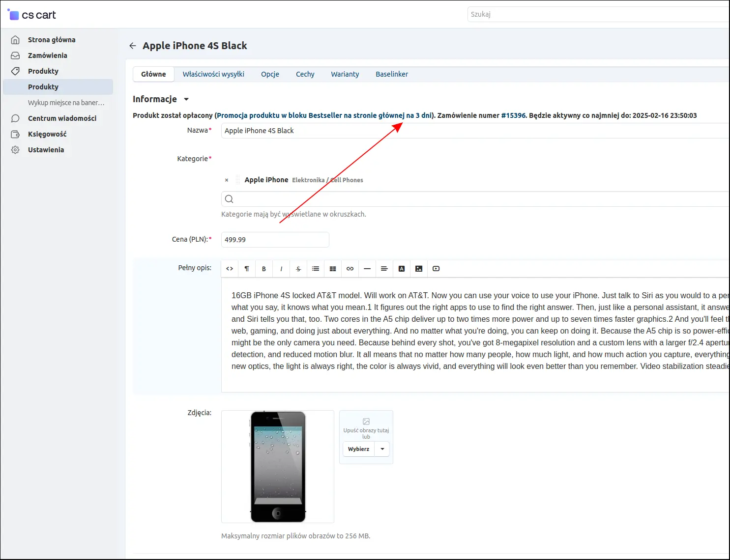The image size is (730, 560).
Task: Insert a table in description editor
Action: pos(333,269)
